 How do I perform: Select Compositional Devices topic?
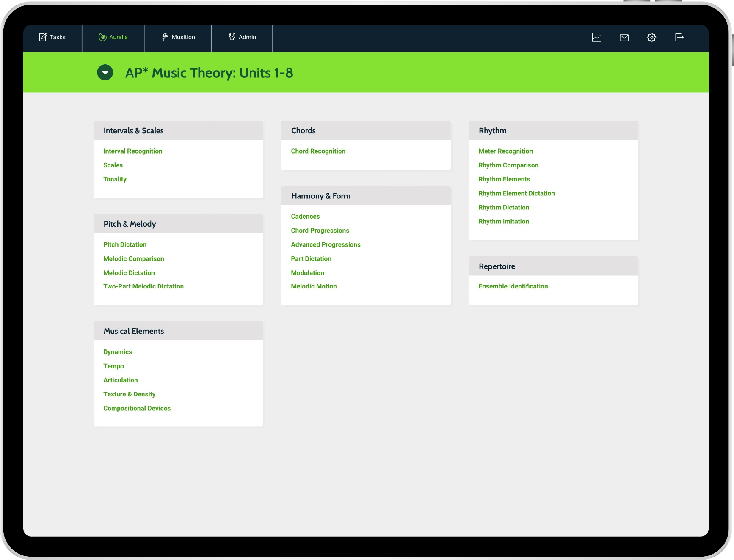click(x=137, y=408)
